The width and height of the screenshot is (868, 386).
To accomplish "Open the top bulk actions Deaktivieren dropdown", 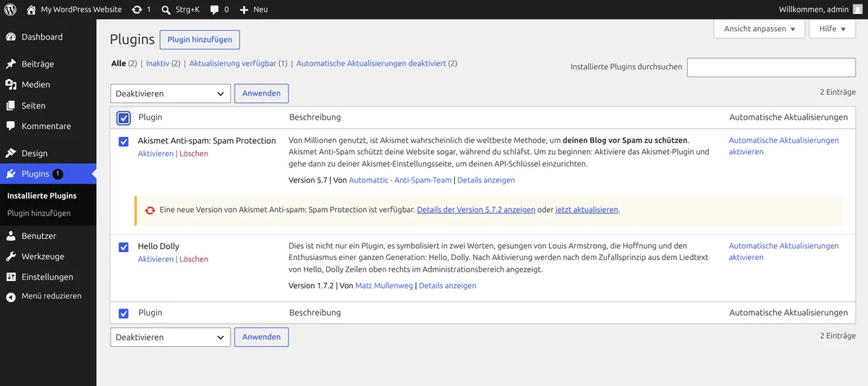I will tap(171, 93).
